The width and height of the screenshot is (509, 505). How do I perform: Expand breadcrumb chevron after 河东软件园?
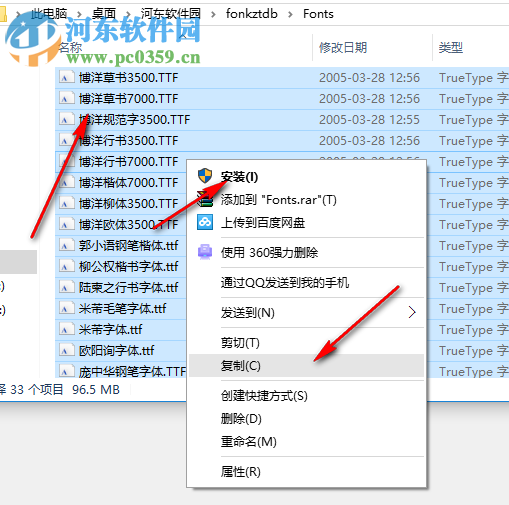click(213, 14)
